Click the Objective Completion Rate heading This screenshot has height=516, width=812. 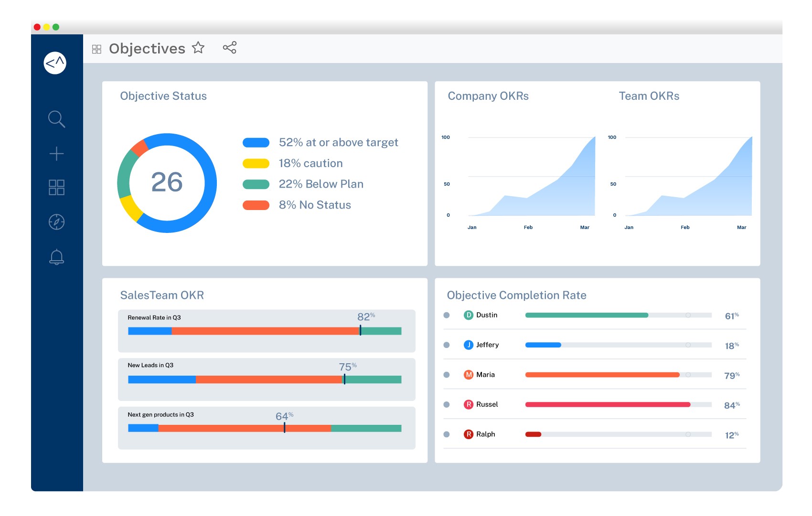click(517, 295)
